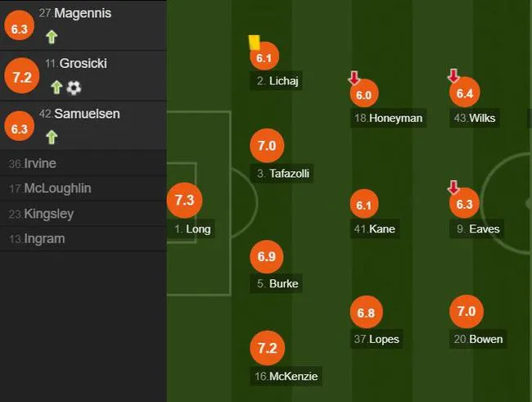Click Lopes's 6.8 rating circle
The width and height of the screenshot is (532, 402).
pos(366,312)
